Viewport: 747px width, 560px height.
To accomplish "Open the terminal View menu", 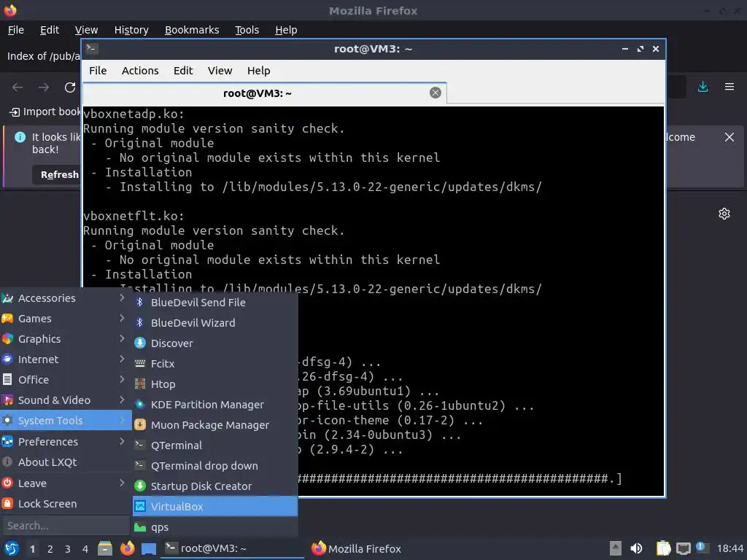I will coord(220,71).
